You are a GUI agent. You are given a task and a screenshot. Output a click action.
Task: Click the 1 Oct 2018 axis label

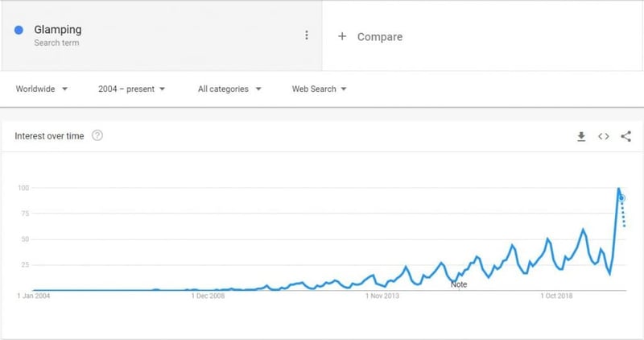[x=556, y=296]
